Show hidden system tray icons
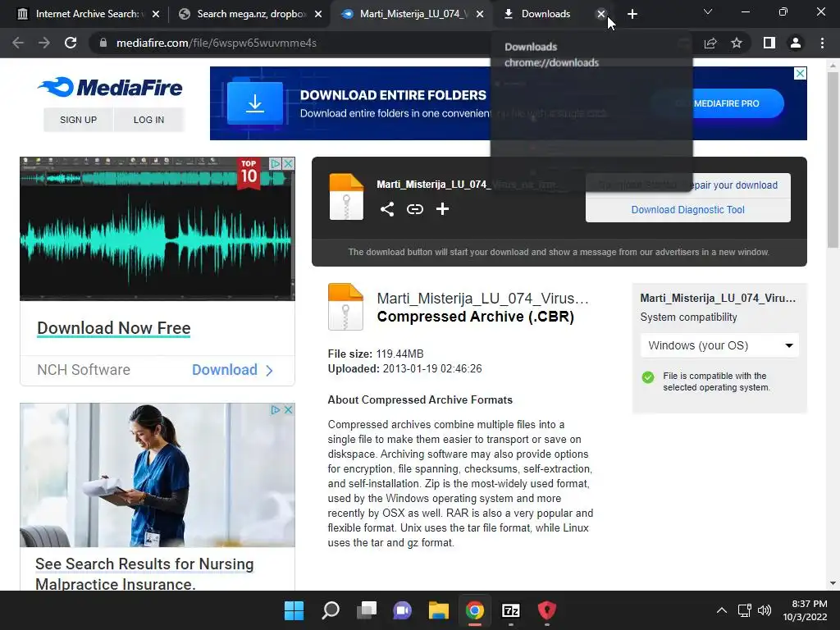The width and height of the screenshot is (840, 630). (722, 610)
